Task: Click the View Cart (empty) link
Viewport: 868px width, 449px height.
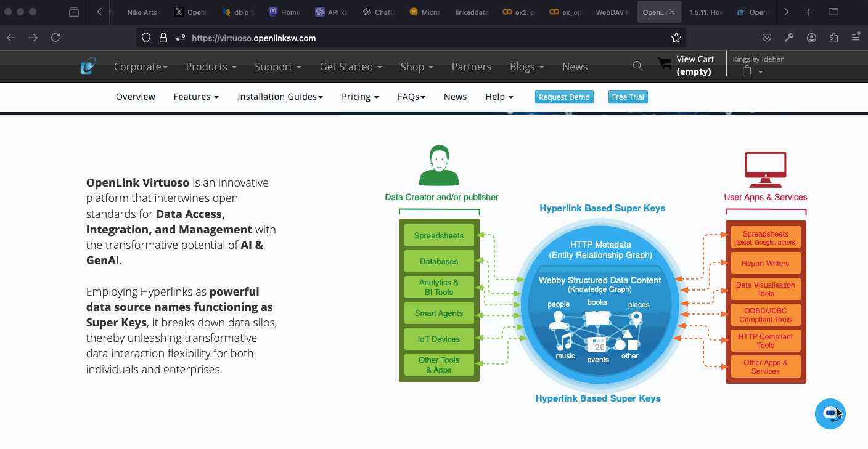Action: pos(695,65)
